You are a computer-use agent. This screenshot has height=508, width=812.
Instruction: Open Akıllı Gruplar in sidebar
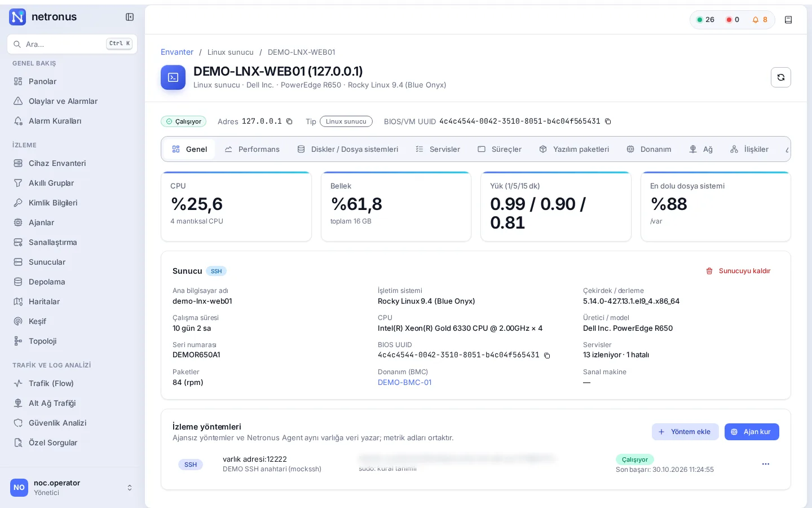click(x=72, y=183)
